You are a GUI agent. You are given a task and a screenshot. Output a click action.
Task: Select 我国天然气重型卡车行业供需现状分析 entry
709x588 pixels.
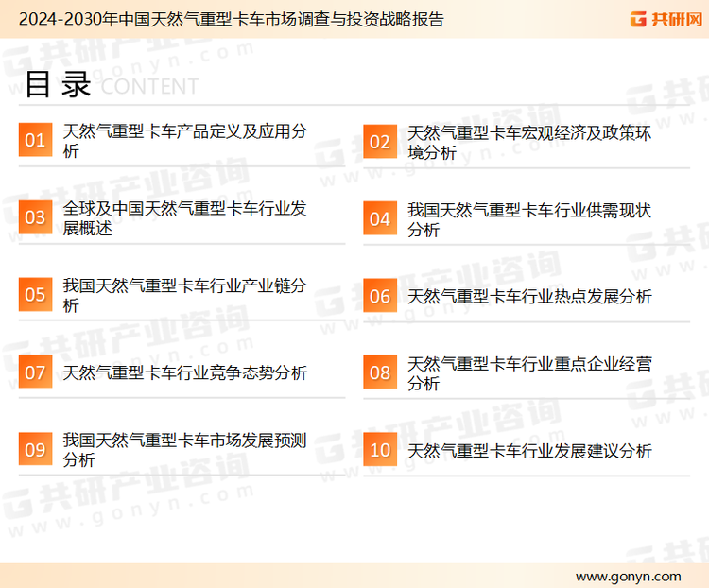pyautogui.click(x=528, y=218)
